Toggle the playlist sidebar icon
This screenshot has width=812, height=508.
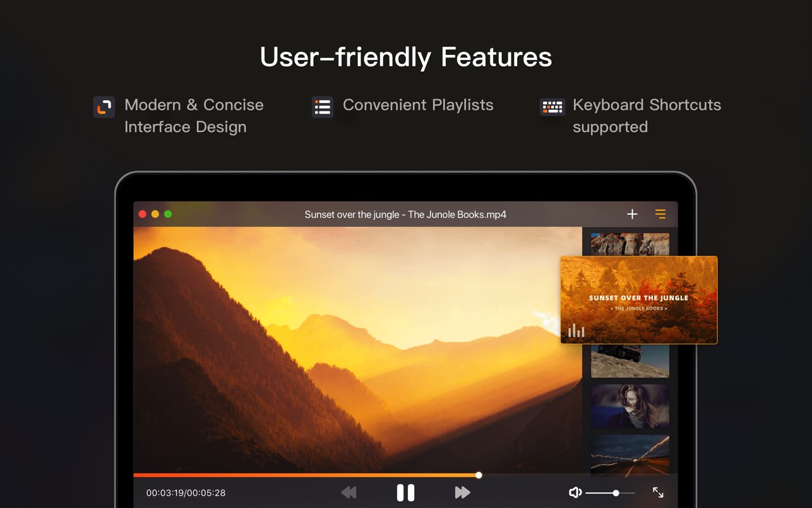660,214
